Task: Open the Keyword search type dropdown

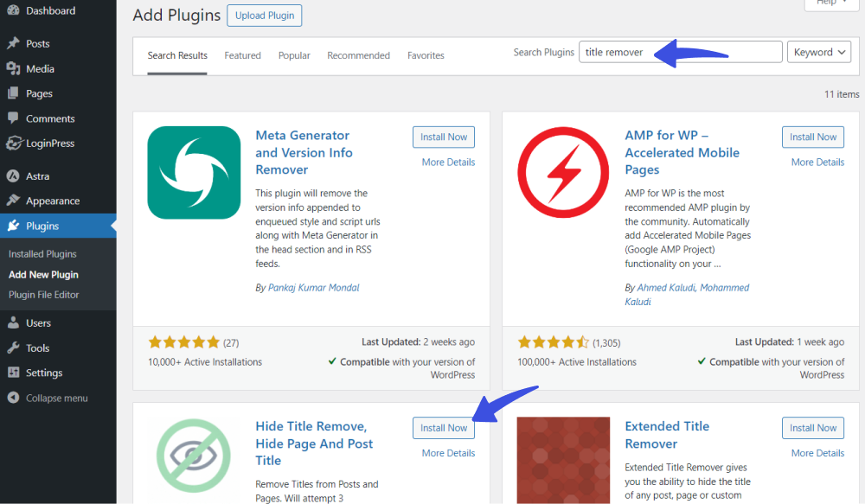Action: [x=818, y=52]
